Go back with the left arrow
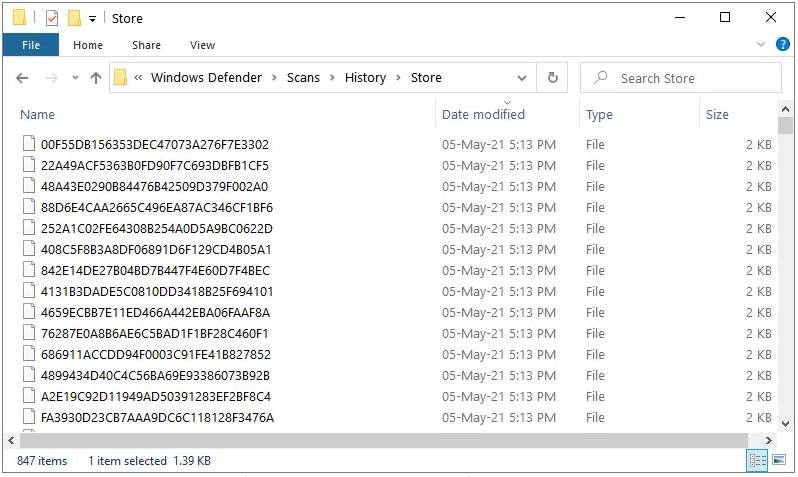 click(22, 78)
